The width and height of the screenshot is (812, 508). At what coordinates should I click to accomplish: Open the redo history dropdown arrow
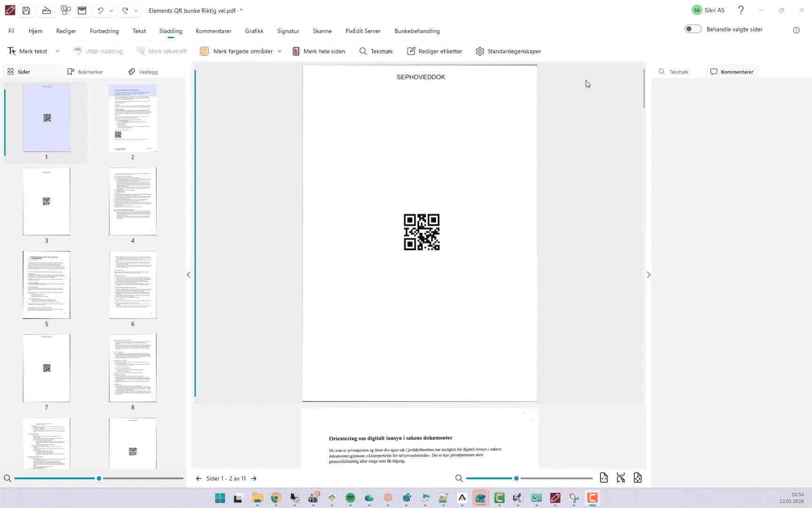[x=136, y=11]
